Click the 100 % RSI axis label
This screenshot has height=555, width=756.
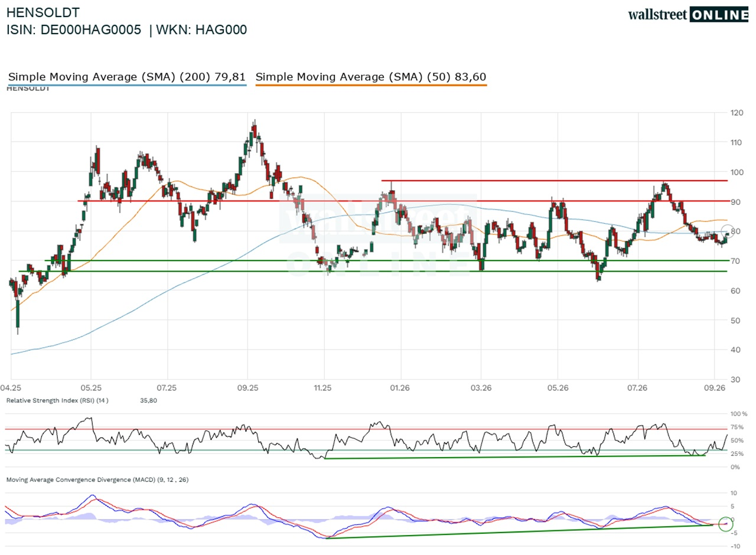point(739,414)
